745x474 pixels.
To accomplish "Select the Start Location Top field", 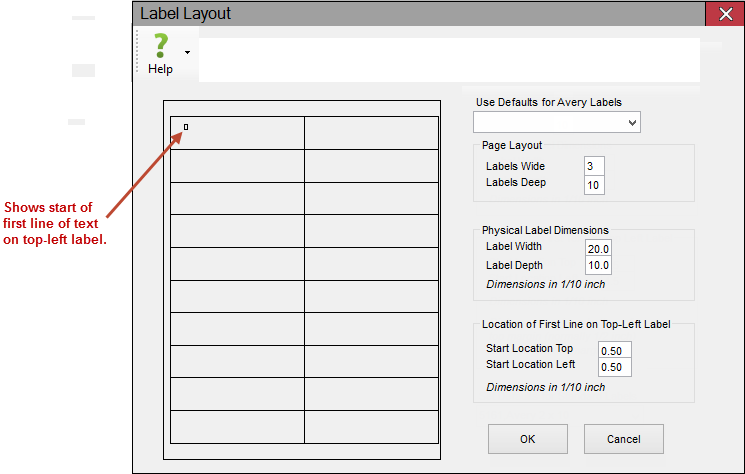I will 614,349.
